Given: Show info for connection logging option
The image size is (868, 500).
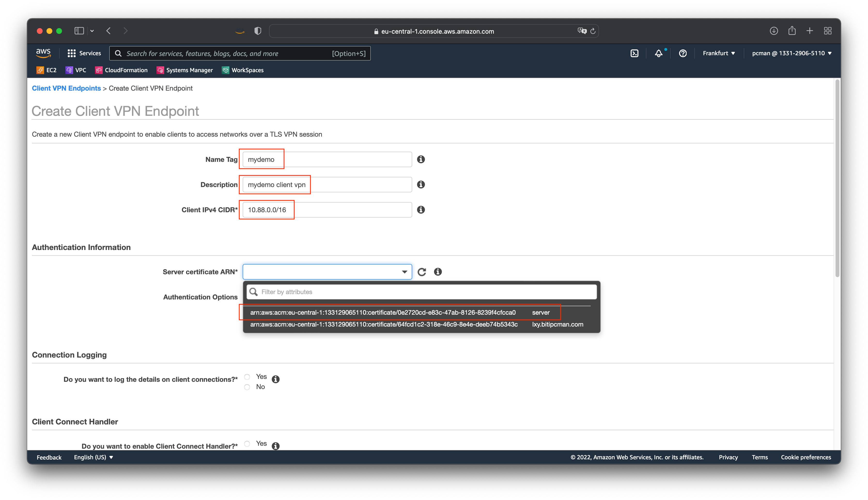Looking at the screenshot, I should tap(275, 379).
